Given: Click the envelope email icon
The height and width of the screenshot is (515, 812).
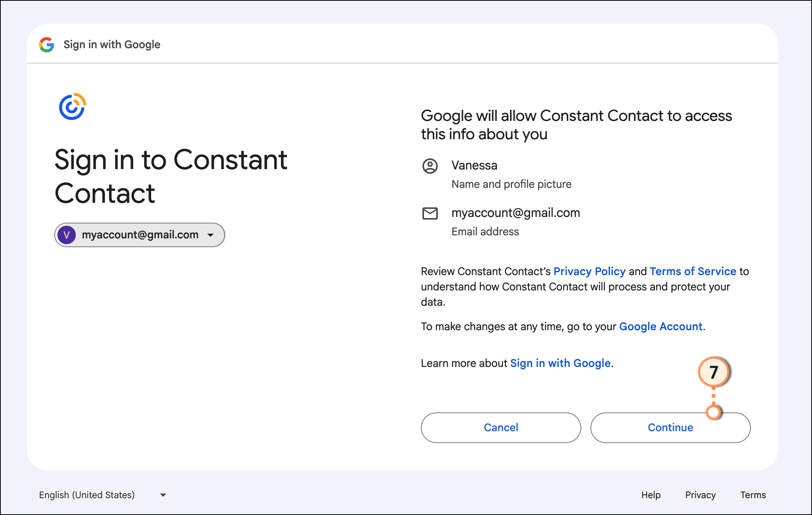Looking at the screenshot, I should [x=430, y=213].
